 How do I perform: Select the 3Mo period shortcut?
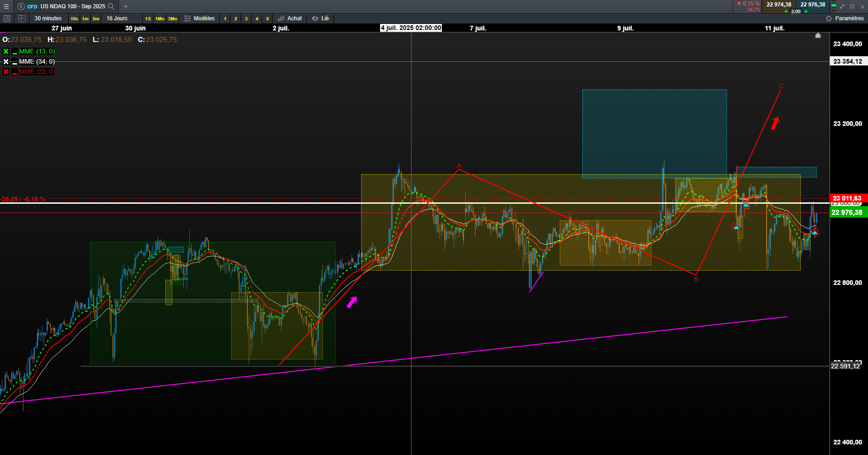[x=173, y=18]
